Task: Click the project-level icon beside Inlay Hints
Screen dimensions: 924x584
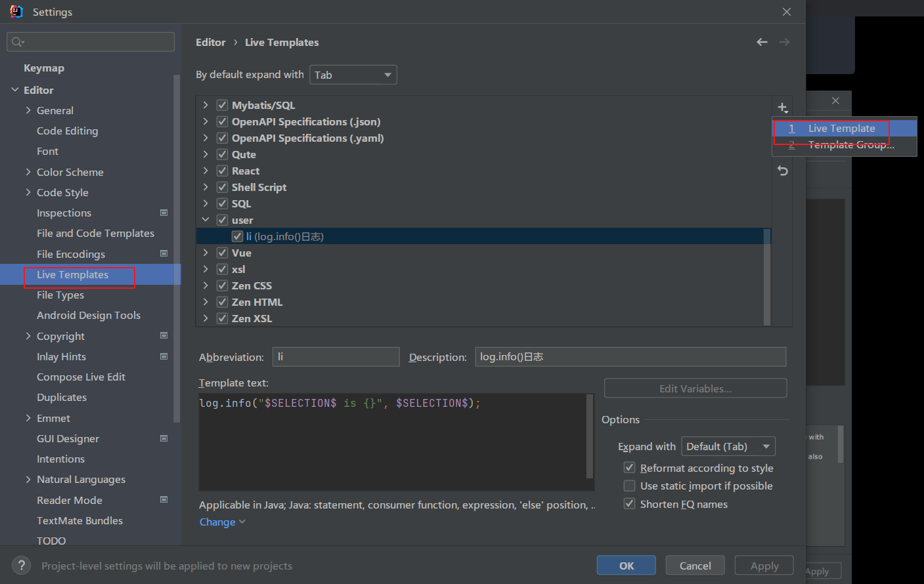Action: (164, 356)
